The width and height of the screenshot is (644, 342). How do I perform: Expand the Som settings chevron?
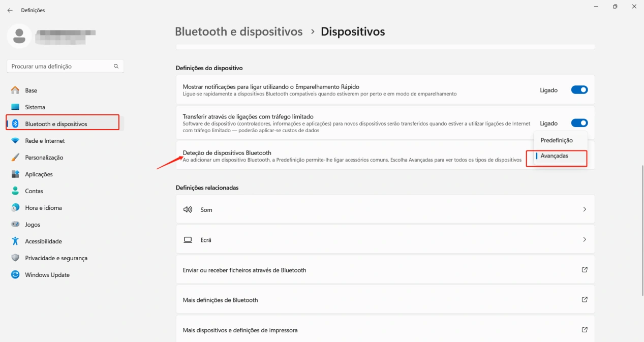click(585, 209)
